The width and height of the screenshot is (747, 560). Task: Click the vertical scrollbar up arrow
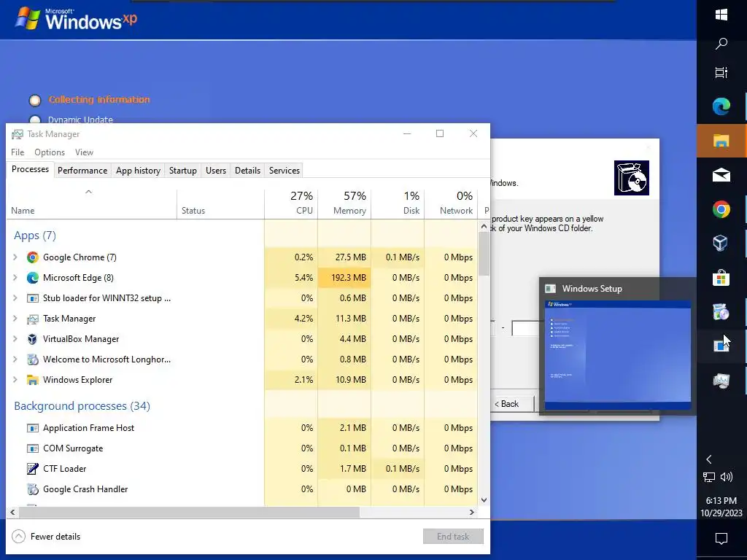484,227
